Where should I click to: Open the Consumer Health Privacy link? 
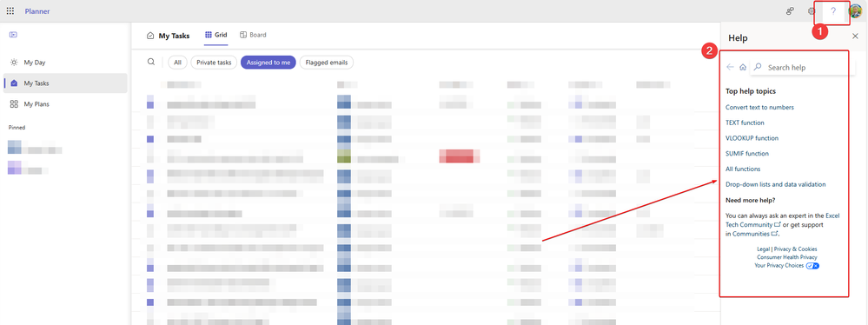(787, 257)
